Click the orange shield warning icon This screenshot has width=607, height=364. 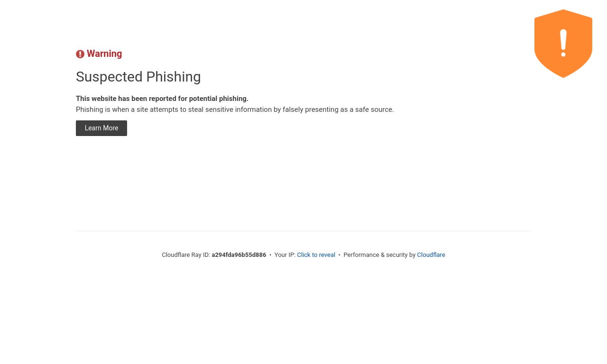pos(563,44)
